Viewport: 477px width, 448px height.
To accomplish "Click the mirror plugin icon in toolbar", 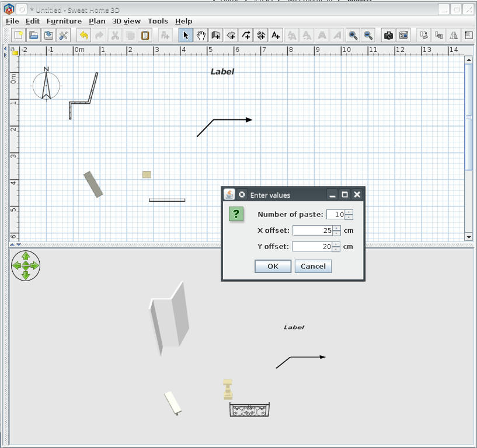I will (454, 35).
